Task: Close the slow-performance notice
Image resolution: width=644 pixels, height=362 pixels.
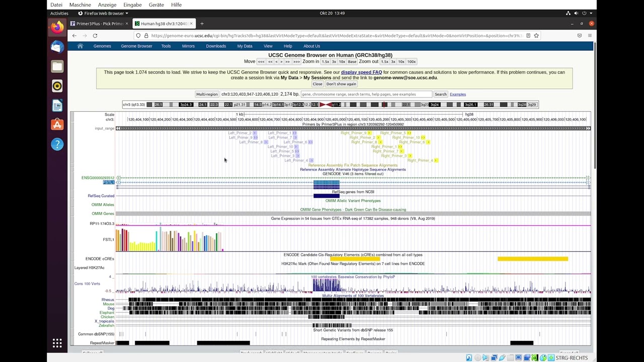Action: 317,84
